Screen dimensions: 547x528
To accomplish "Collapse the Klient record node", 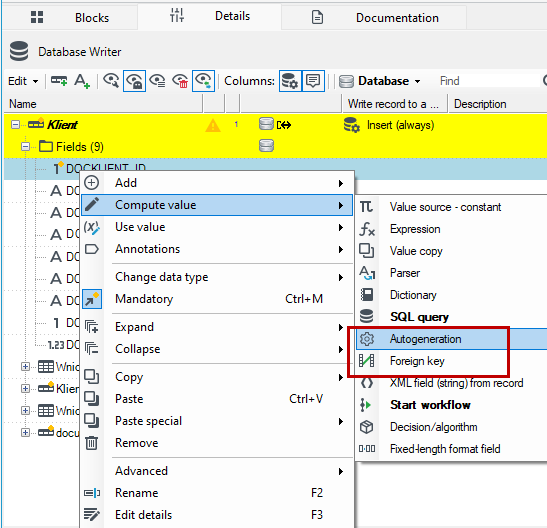I will [x=15, y=125].
